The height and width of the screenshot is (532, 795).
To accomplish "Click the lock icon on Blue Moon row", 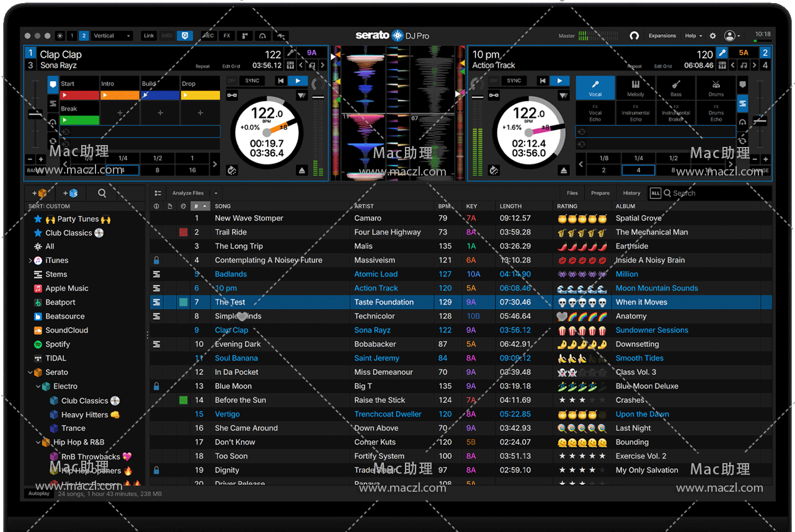I will pos(156,386).
